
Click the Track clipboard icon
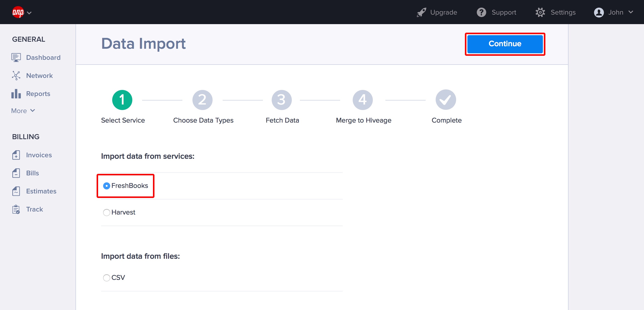pos(16,209)
